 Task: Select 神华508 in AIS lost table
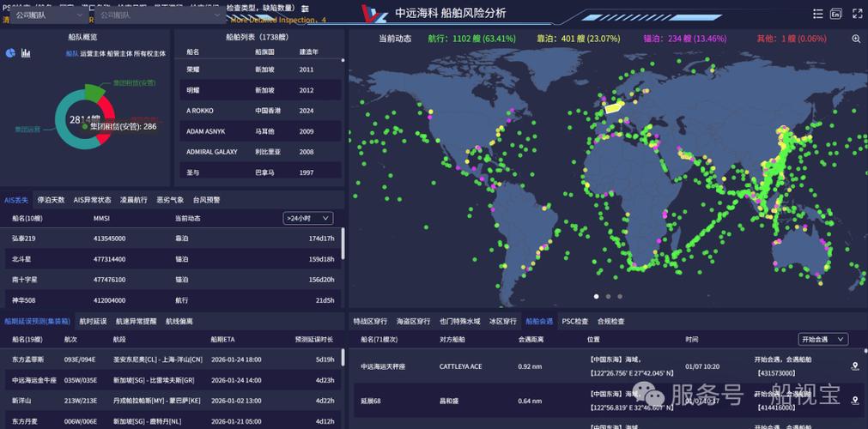coord(171,300)
